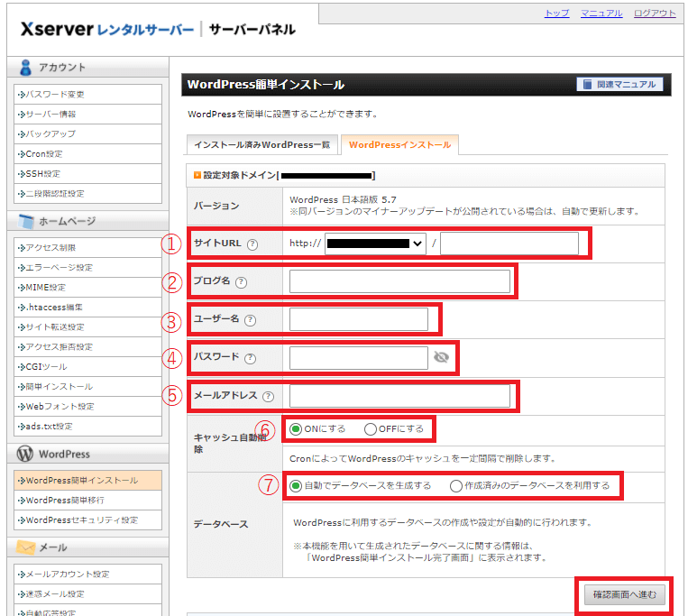Image resolution: width=688 pixels, height=616 pixels.
Task: Click the help icon next to ユーザー名
Action: (x=250, y=320)
